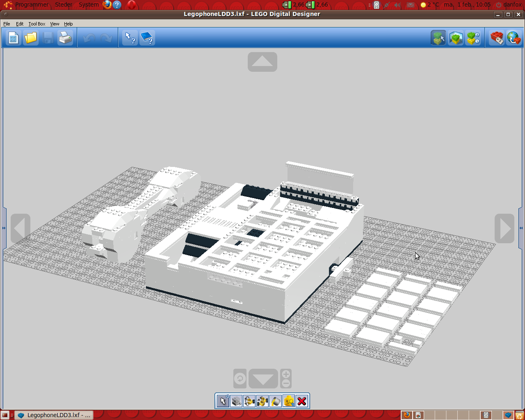Viewport: 525px width, 420px height.
Task: Rotate camera view downward
Action: click(x=263, y=379)
